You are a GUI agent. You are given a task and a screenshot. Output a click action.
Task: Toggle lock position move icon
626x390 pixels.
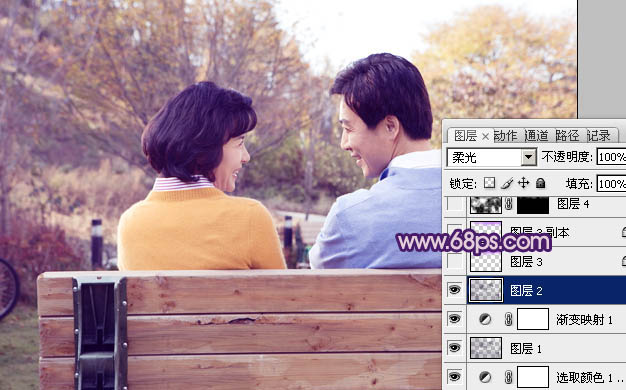point(523,183)
